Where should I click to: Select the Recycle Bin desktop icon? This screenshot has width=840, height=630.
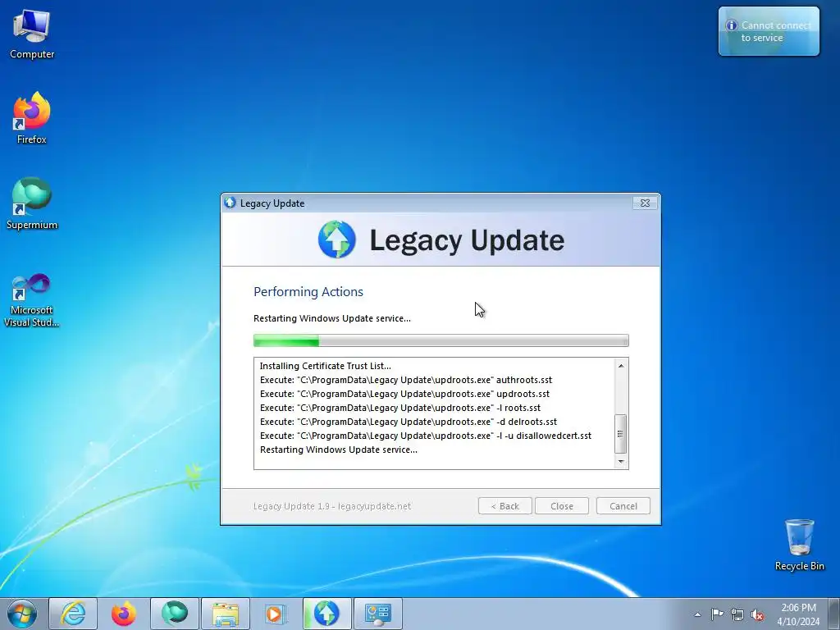point(799,545)
